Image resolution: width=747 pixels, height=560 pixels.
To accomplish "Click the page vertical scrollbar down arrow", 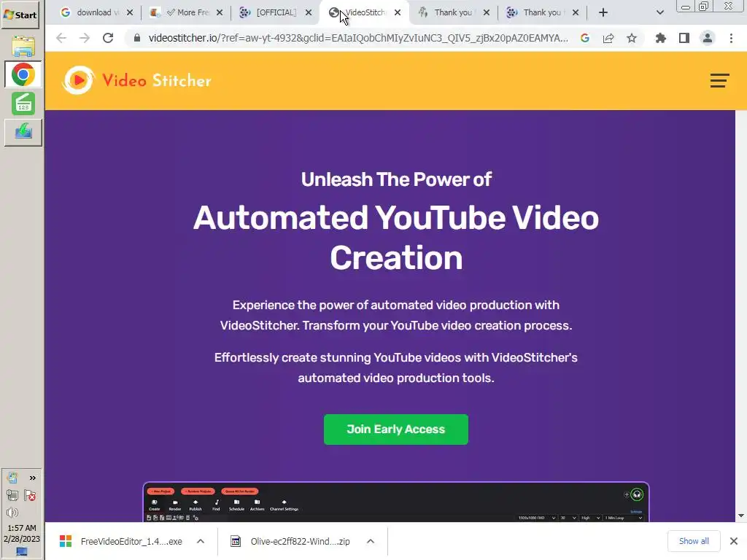I will [x=741, y=516].
